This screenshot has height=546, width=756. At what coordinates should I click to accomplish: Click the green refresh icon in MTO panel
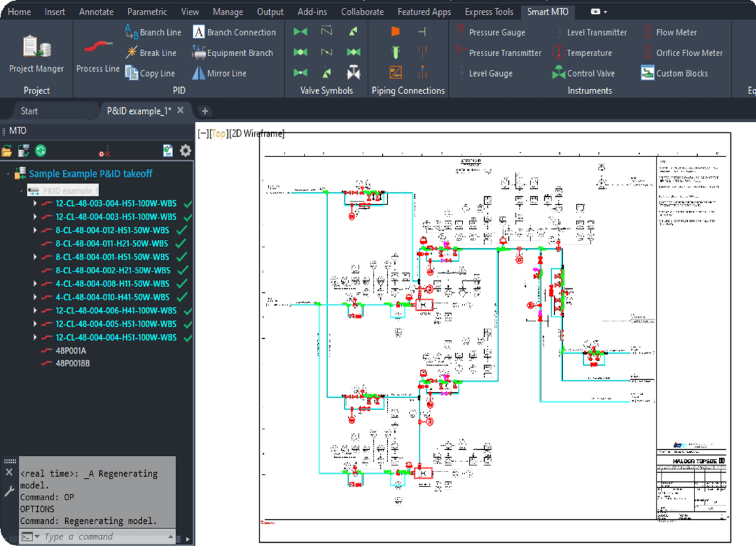(x=40, y=151)
